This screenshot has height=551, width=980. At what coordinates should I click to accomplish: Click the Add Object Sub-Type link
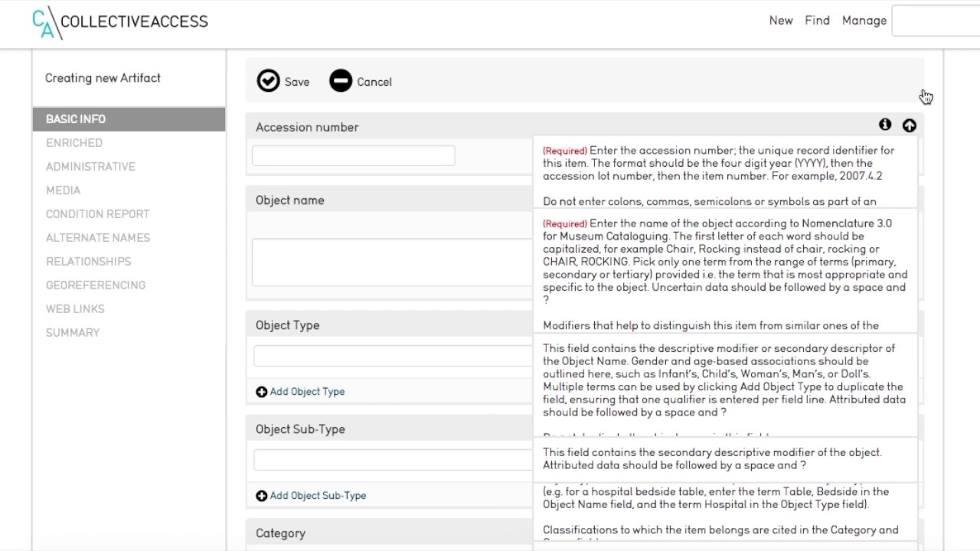[318, 496]
